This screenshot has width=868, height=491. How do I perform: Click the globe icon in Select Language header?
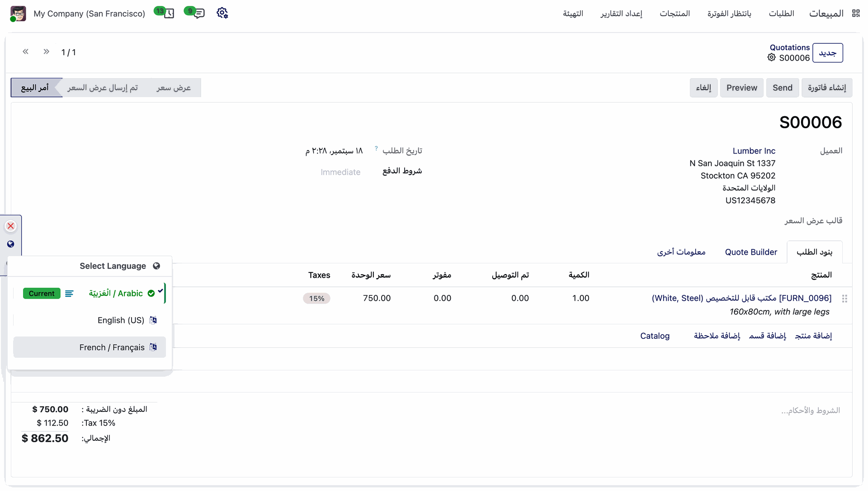[x=156, y=266]
